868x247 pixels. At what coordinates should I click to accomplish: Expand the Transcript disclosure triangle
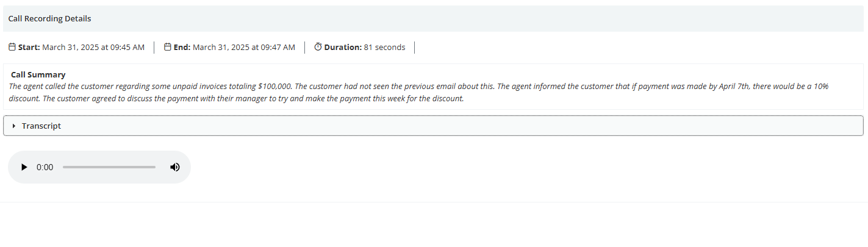[x=14, y=126]
